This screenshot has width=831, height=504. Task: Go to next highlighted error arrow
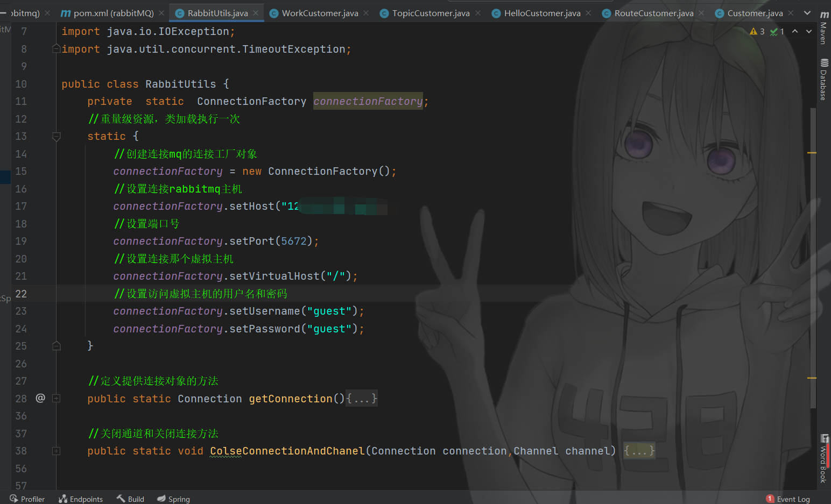(x=809, y=32)
